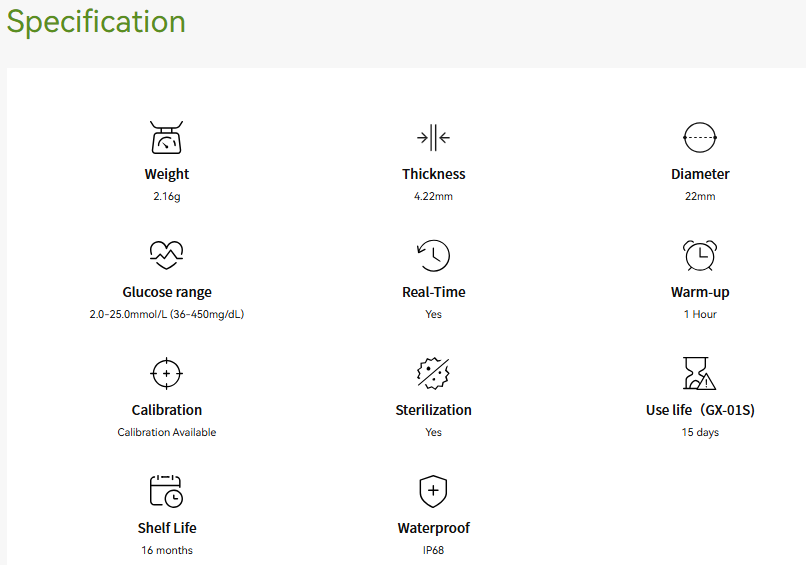Select the Sterilization germ icon
Image resolution: width=806 pixels, height=565 pixels.
tap(433, 373)
